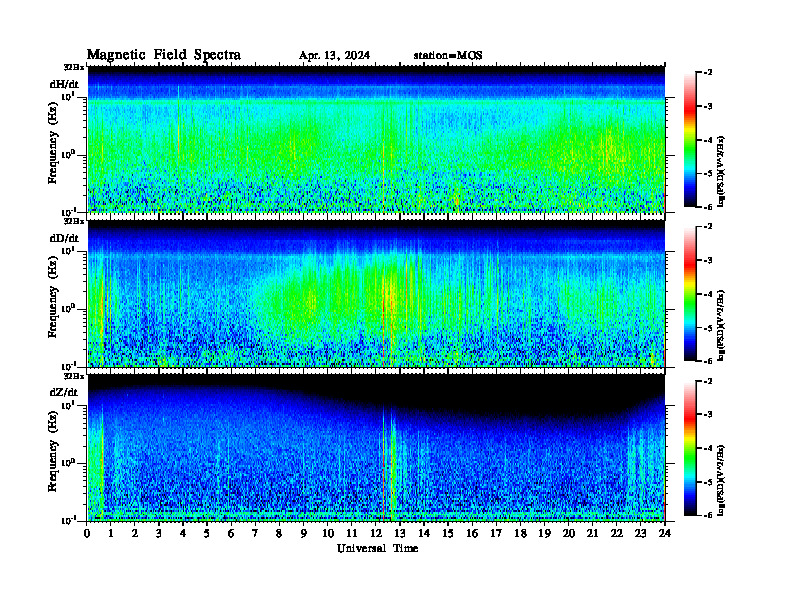Click hour 0 on the time axis
Viewport: 792px width, 612px height.
(x=87, y=534)
